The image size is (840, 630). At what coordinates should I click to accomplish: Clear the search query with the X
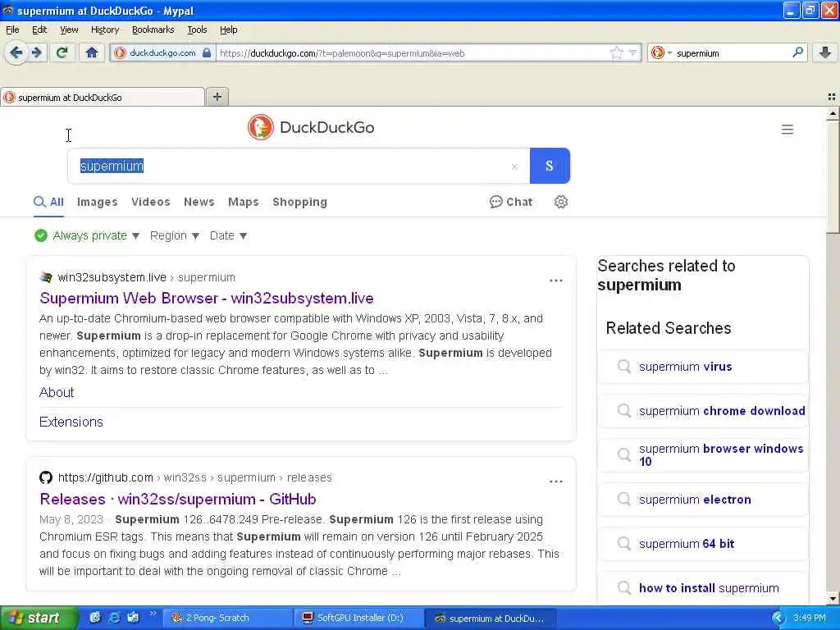[x=514, y=167]
